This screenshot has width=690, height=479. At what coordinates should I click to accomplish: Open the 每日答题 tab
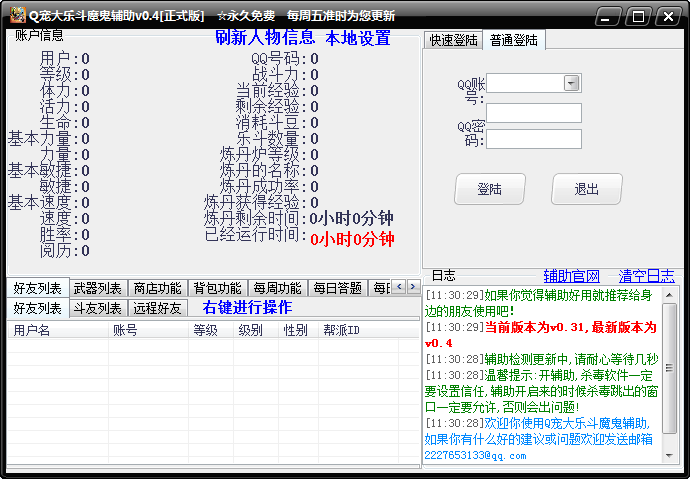[x=337, y=288]
